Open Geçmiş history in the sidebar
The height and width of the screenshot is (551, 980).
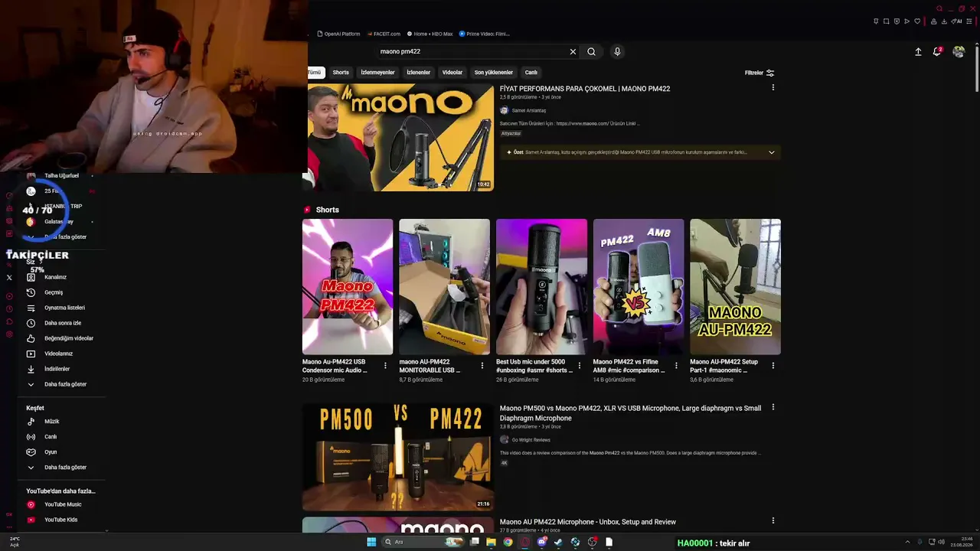tap(54, 292)
